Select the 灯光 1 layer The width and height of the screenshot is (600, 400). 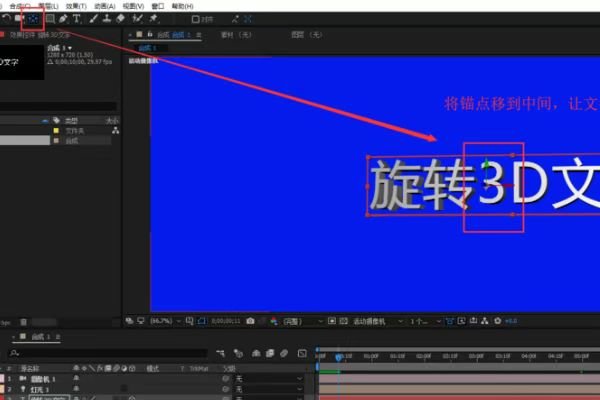coord(40,389)
